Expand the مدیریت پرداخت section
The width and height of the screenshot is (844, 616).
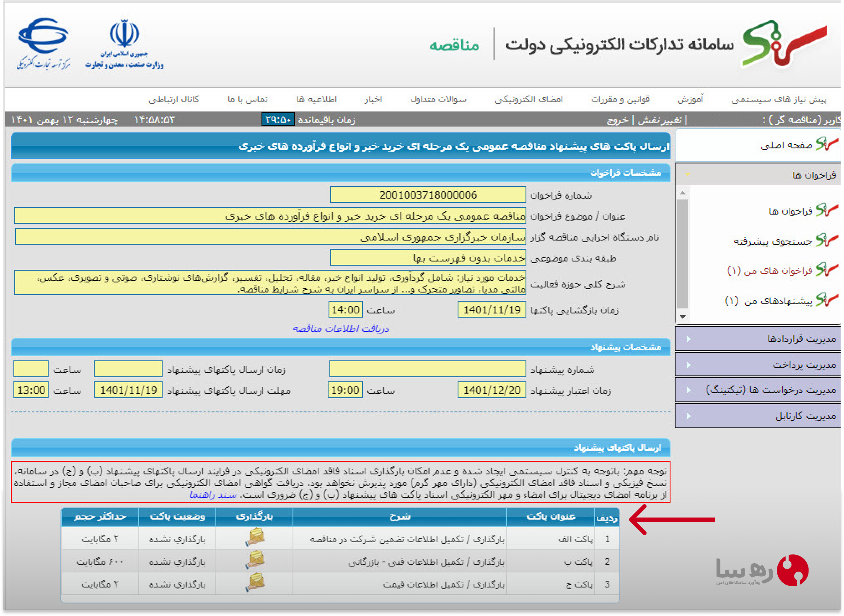[758, 365]
